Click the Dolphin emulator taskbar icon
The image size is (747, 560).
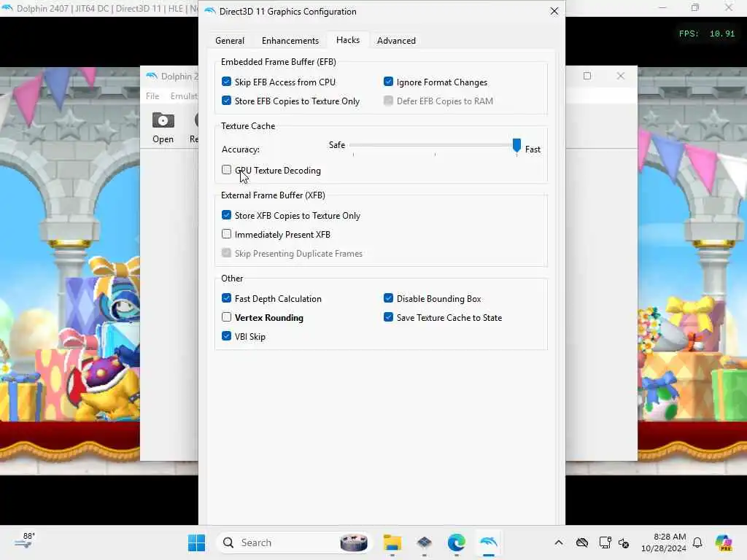coord(489,542)
